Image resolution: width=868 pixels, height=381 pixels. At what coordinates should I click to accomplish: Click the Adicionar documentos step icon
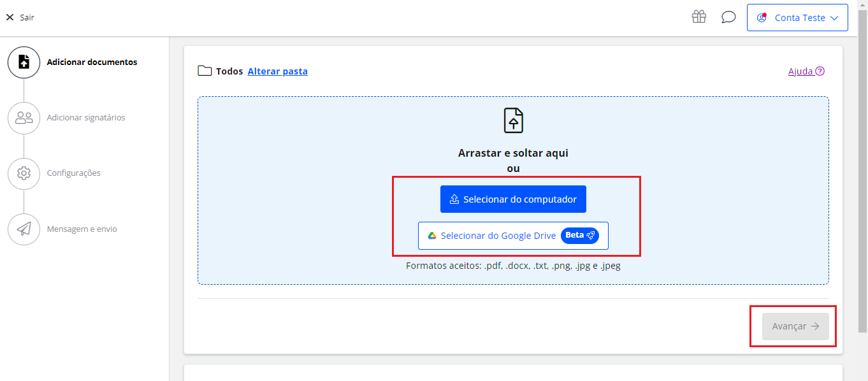(x=24, y=62)
